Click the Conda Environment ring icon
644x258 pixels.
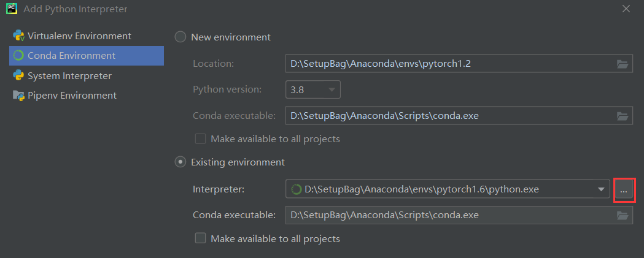(18, 56)
